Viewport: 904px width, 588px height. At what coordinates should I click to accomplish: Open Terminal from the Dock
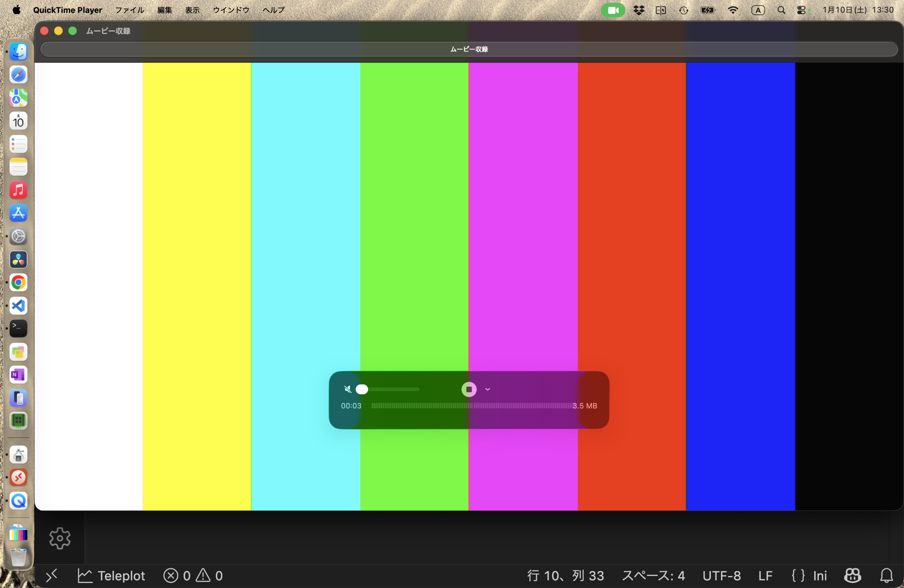click(18, 328)
